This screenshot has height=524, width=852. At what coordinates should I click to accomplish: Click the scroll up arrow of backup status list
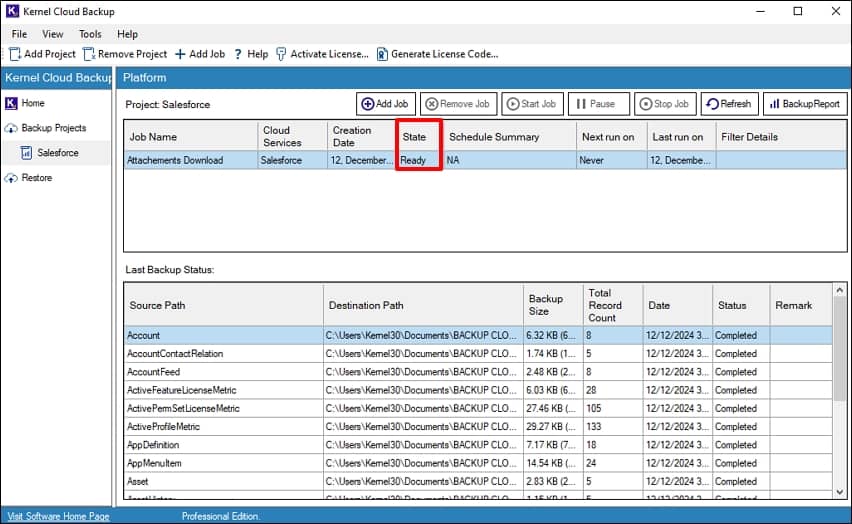pyautogui.click(x=840, y=290)
